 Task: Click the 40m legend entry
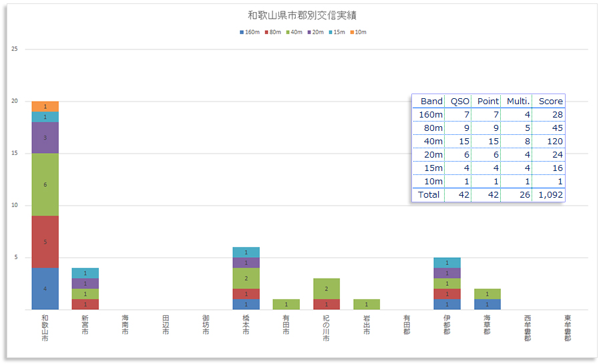click(x=294, y=32)
